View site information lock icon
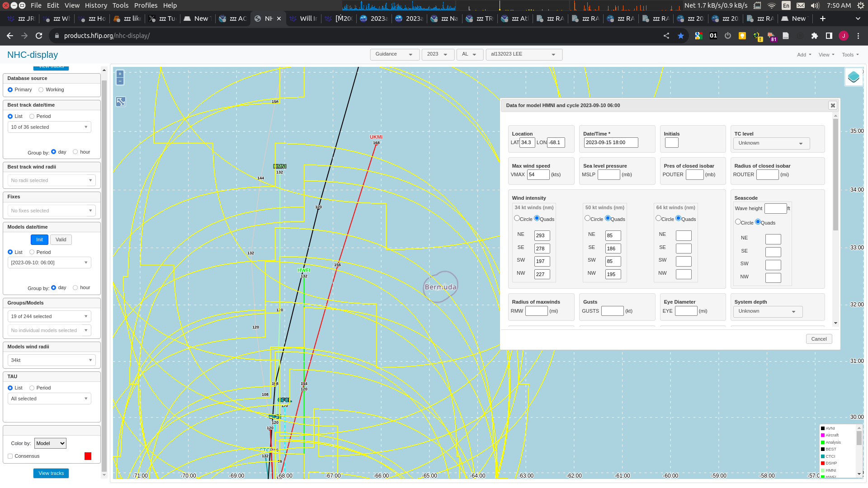 coord(57,36)
